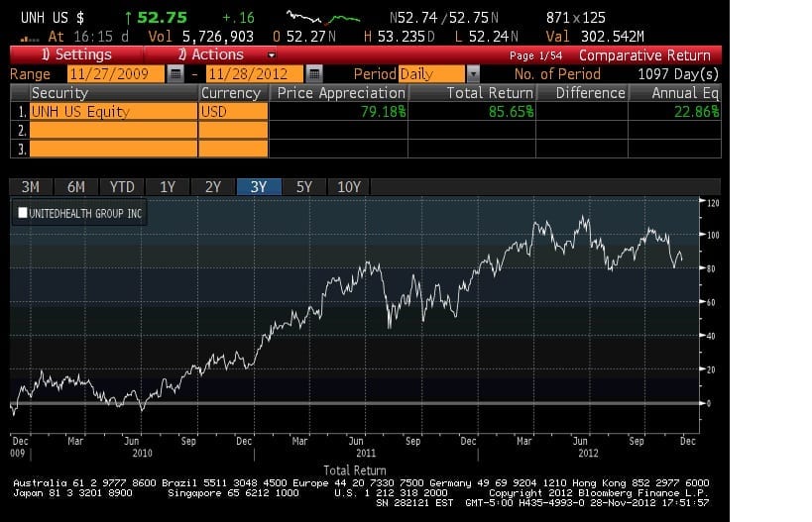Screen dimensions: 812x522
Task: Select the 1Y range button
Action: point(167,187)
